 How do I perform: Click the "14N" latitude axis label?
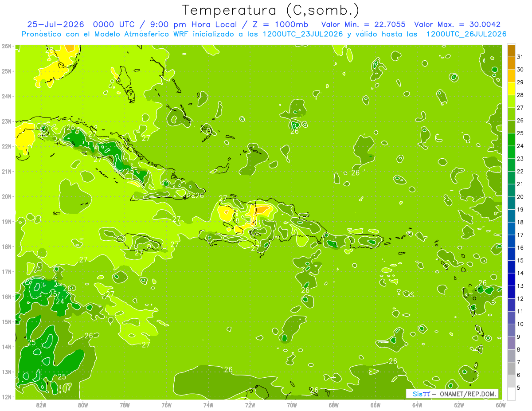[x=6, y=347]
